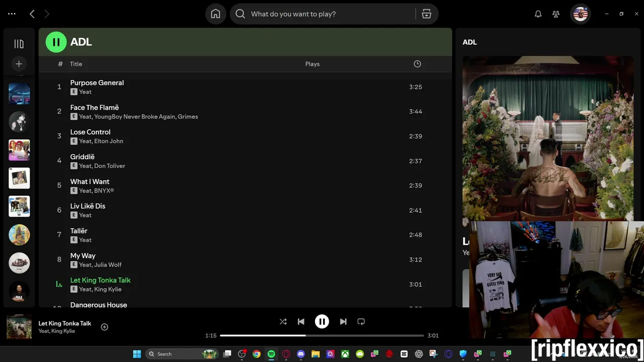Open 'Let King Tonka Talk' title in player bar

65,323
